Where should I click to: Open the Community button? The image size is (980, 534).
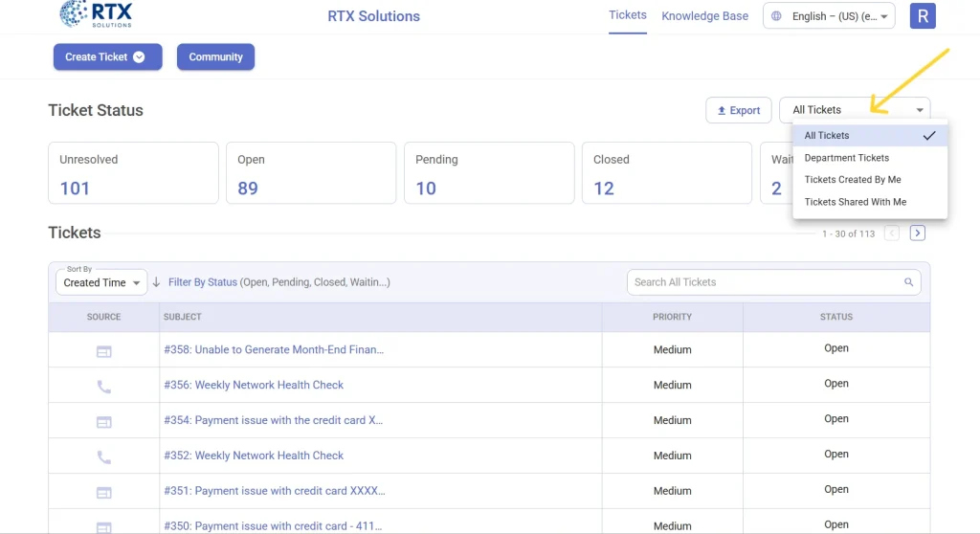click(x=215, y=57)
